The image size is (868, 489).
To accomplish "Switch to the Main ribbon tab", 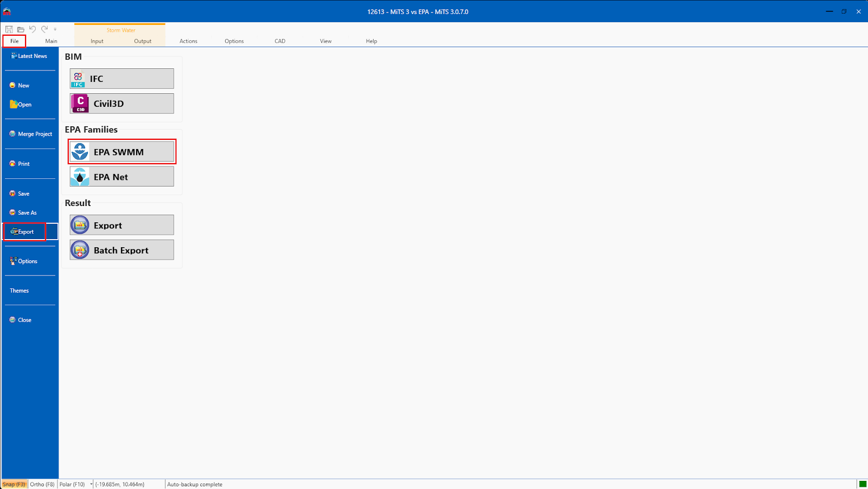I will click(x=52, y=41).
